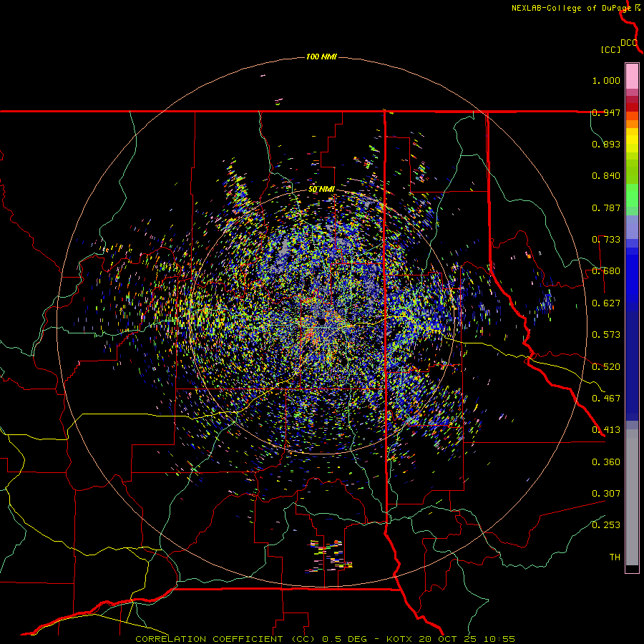Click the bright green band of the color bar
This screenshot has width=644, height=644.
[632, 195]
